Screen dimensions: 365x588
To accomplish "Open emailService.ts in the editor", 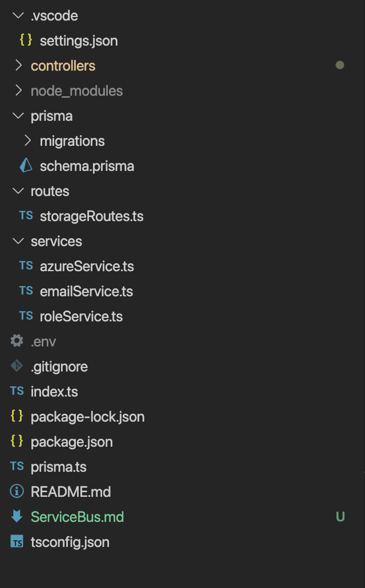I will point(86,291).
